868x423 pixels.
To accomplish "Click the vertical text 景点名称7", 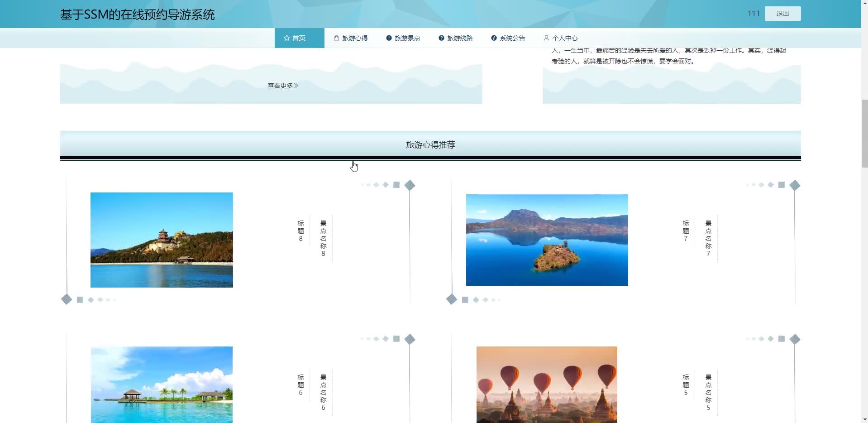I will pyautogui.click(x=708, y=239).
